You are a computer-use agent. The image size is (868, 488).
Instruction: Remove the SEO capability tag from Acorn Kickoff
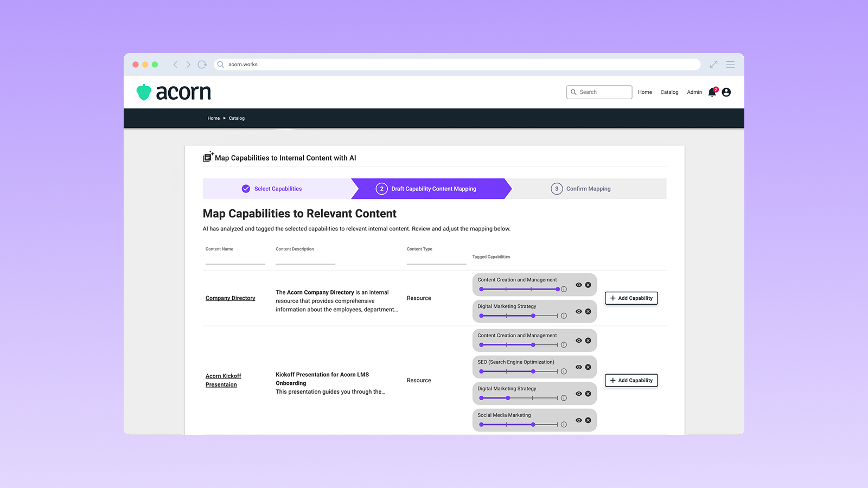tap(588, 367)
